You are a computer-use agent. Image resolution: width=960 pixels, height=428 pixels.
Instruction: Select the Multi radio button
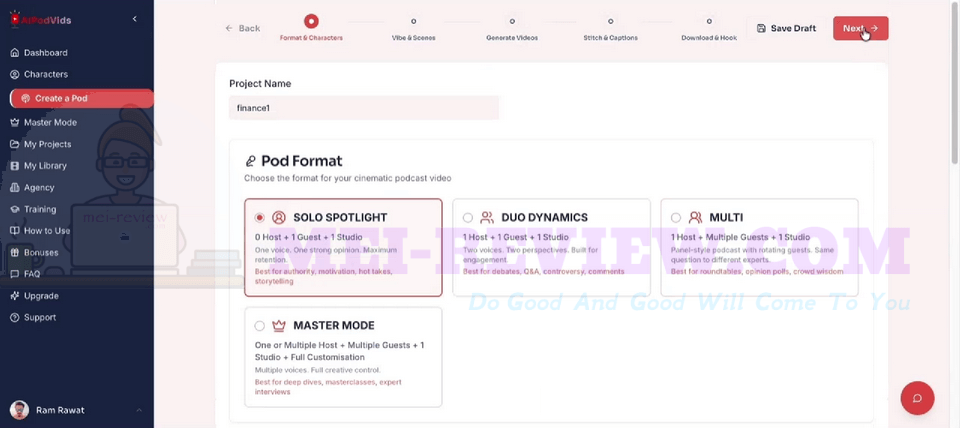(x=676, y=217)
